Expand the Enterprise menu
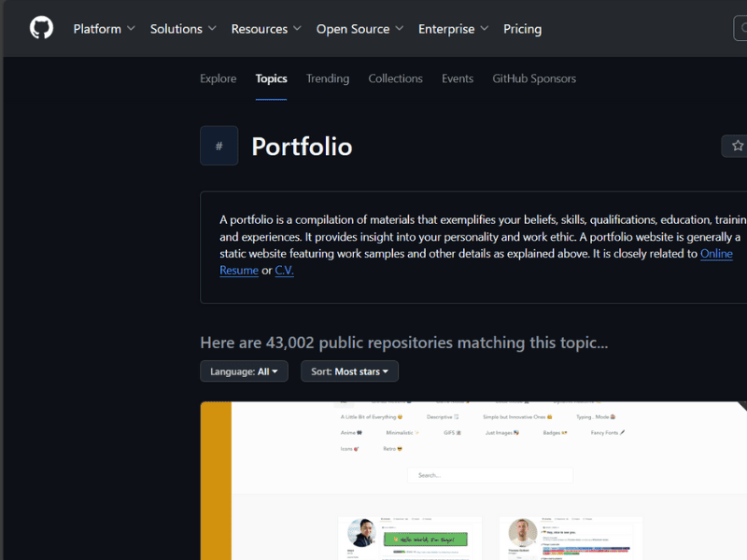 [x=455, y=29]
